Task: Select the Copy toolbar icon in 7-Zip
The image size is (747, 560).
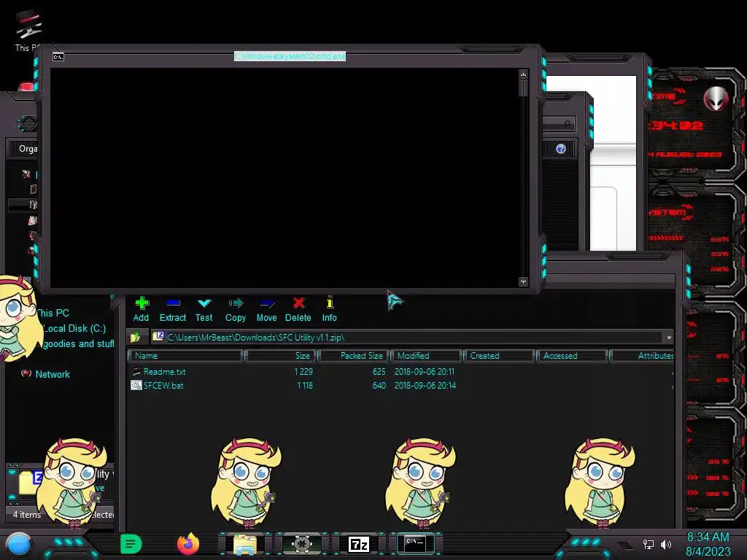Action: point(236,309)
